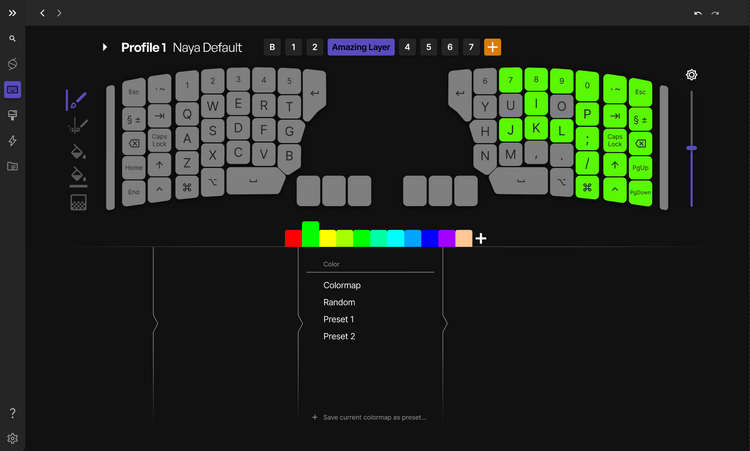Pick the red color swatch
The image size is (750, 451).
click(293, 238)
